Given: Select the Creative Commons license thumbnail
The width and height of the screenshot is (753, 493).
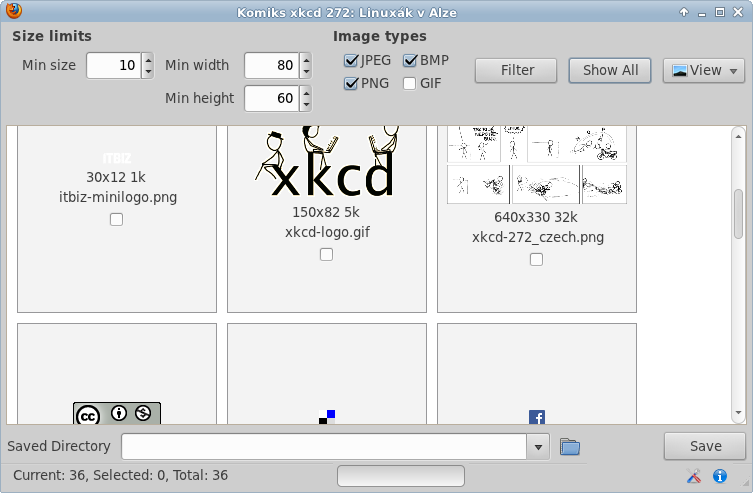Looking at the screenshot, I should (x=117, y=413).
